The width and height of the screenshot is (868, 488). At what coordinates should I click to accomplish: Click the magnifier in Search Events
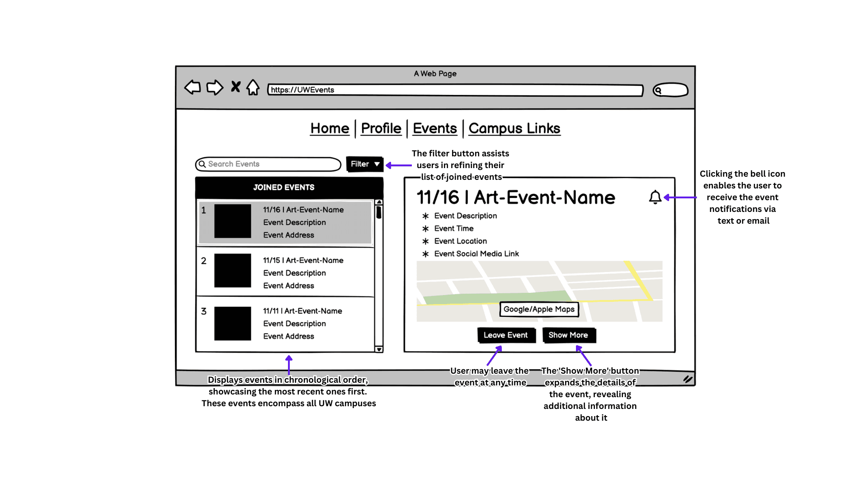click(203, 164)
